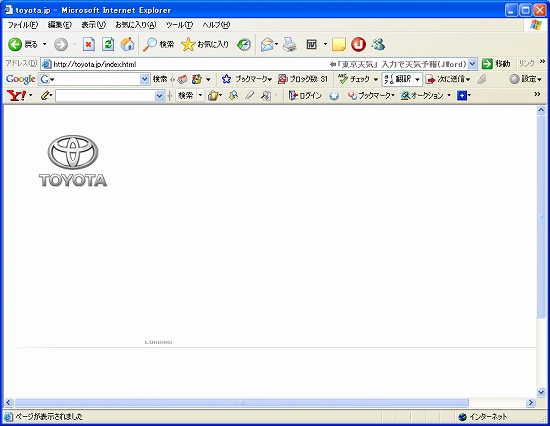Click the Yahoo login door icon
Image resolution: width=550 pixels, height=426 pixels.
pyautogui.click(x=293, y=95)
